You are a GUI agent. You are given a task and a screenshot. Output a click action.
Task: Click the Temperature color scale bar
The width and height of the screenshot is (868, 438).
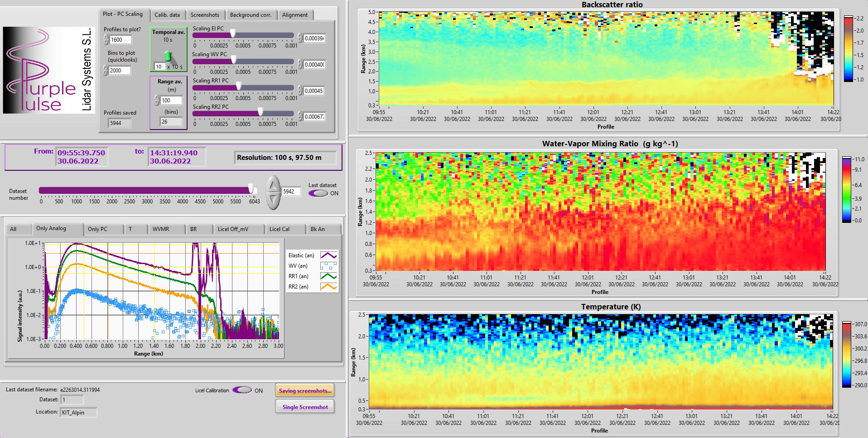tap(847, 355)
